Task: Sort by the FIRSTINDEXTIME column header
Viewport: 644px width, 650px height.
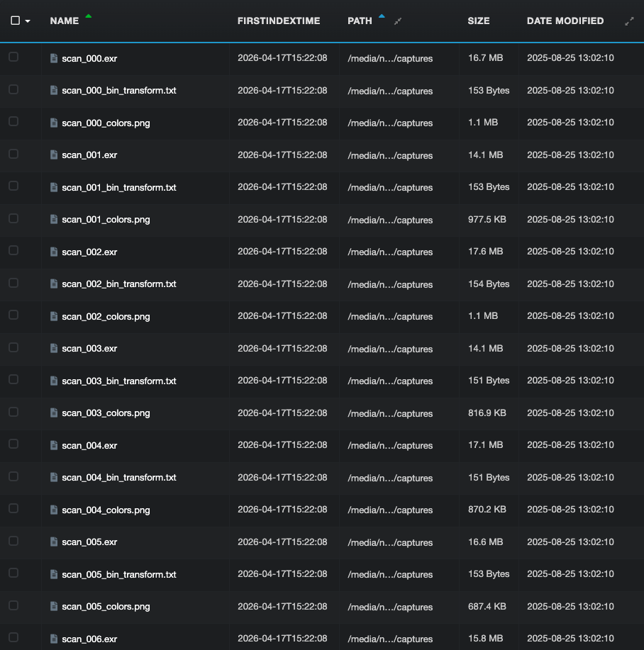Action: tap(279, 21)
